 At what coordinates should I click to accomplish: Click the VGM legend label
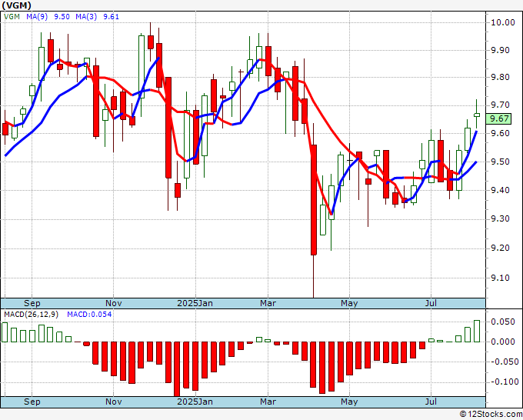tap(12, 17)
